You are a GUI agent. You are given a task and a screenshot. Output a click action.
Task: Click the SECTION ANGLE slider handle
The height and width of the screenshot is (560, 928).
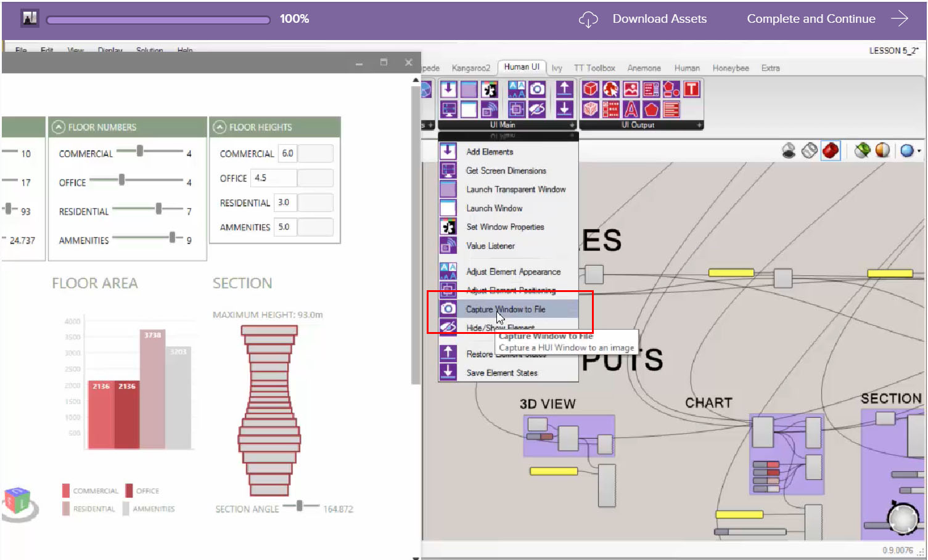[x=299, y=506]
